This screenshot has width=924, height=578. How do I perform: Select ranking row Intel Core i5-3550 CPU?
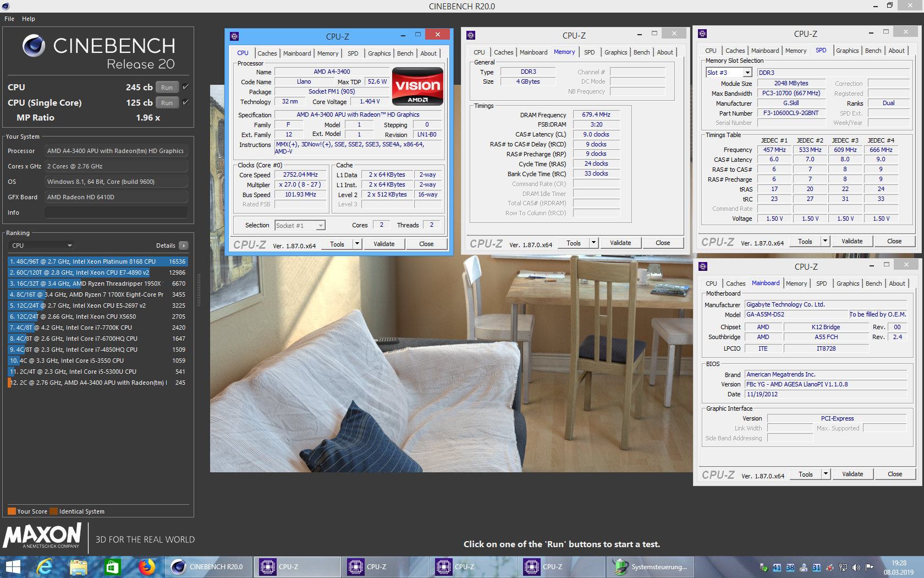point(98,361)
